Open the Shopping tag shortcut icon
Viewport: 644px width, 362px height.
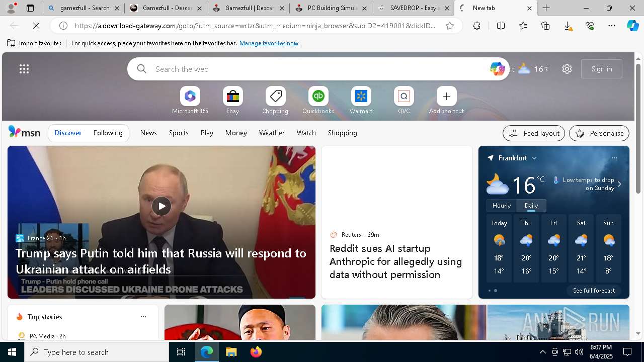point(275,96)
